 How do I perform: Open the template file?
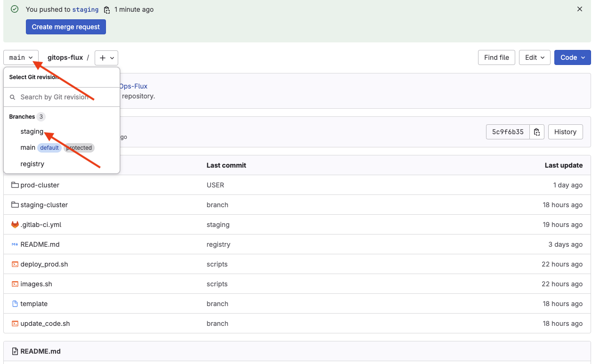pos(34,304)
